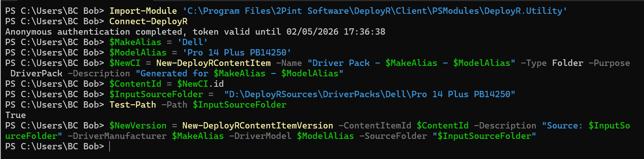Click the True output line
The image size is (644, 159).
pyautogui.click(x=16, y=115)
